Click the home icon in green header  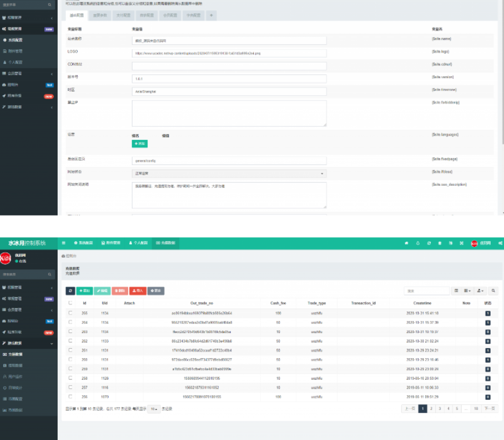406,243
